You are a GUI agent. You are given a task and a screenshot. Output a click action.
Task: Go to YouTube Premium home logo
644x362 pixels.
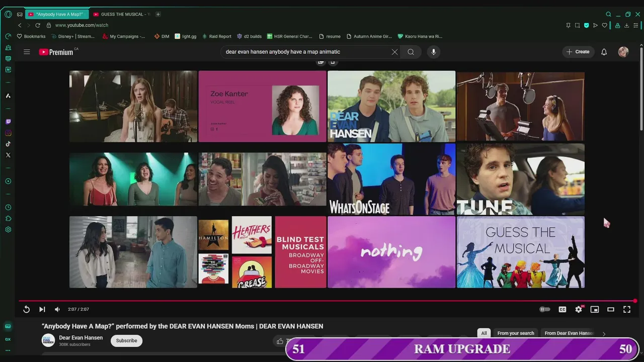[x=56, y=52]
